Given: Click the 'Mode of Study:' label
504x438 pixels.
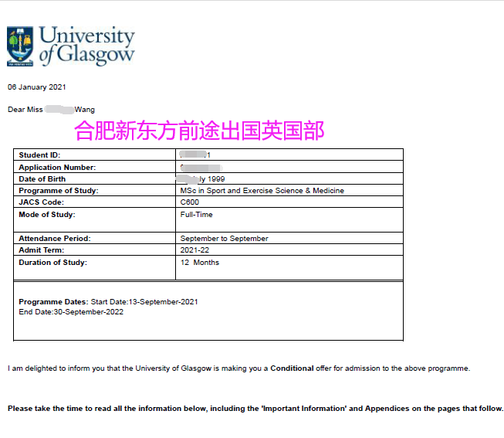Looking at the screenshot, I should coord(47,215).
